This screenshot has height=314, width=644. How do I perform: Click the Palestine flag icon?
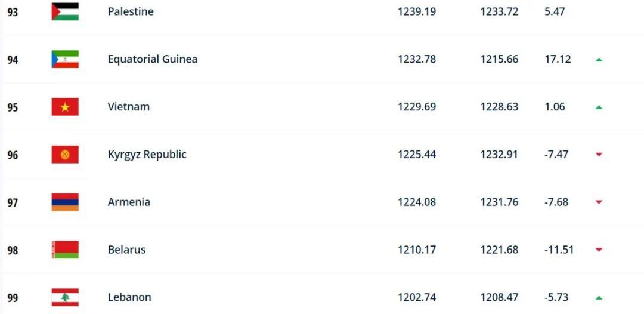pos(65,11)
